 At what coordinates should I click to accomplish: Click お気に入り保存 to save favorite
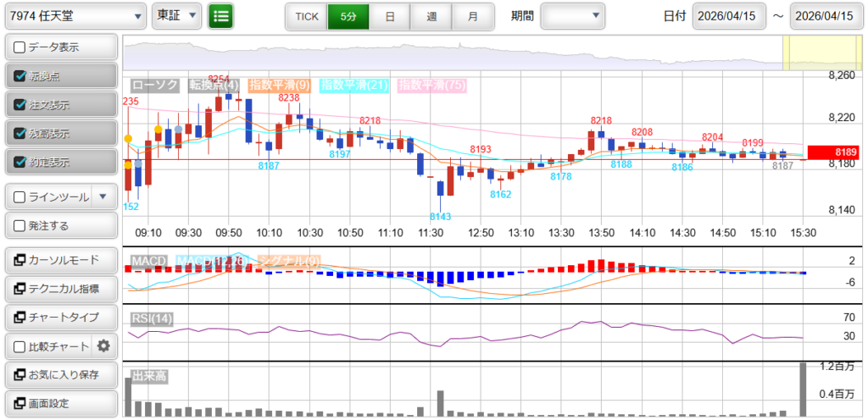(x=60, y=374)
